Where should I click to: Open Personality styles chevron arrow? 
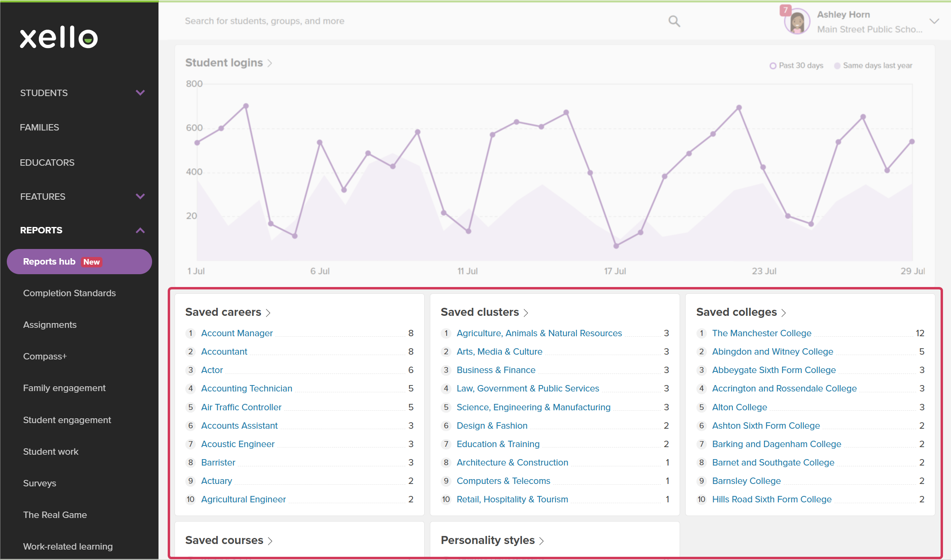542,541
